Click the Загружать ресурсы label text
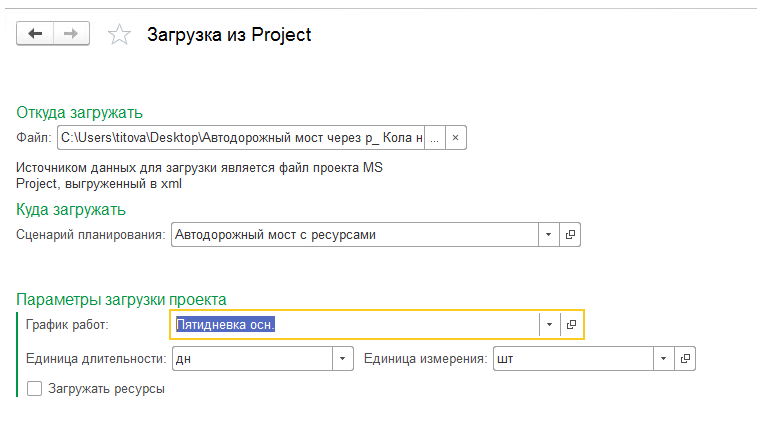The image size is (767, 430). [106, 389]
